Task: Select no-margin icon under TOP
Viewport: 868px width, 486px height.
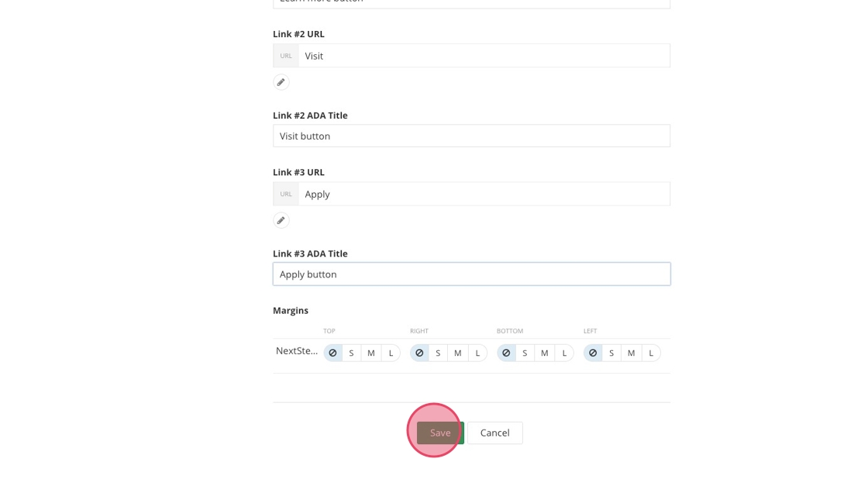Action: 332,353
